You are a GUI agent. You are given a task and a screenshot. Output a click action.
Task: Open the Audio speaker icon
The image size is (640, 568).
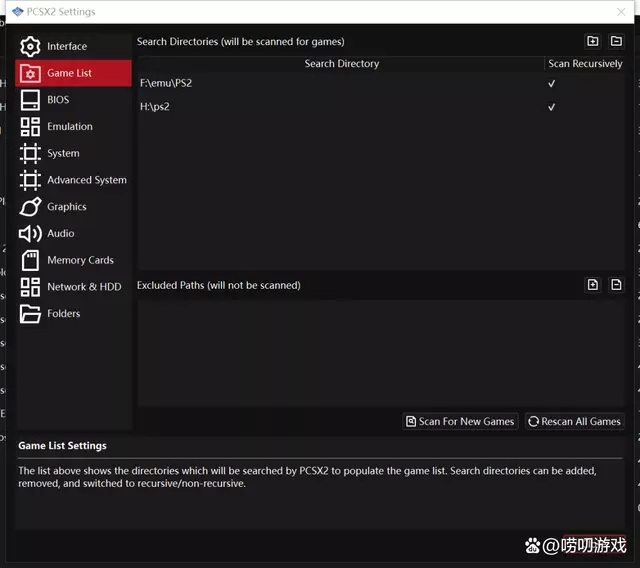pyautogui.click(x=30, y=233)
